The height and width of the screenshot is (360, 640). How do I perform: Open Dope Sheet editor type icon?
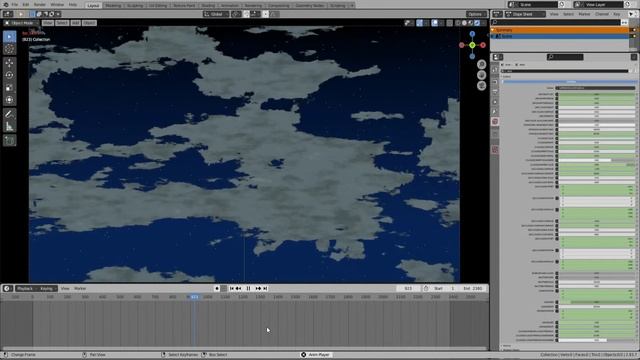[497, 14]
